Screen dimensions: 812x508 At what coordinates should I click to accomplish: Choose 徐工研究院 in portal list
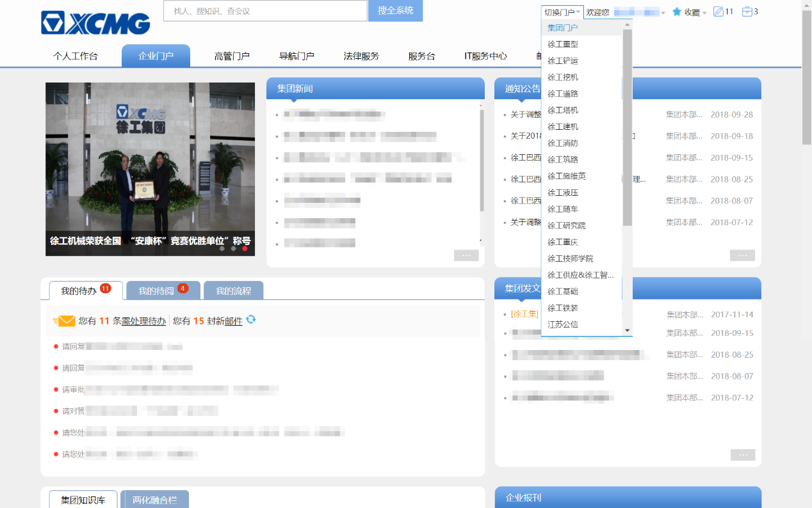coord(581,225)
